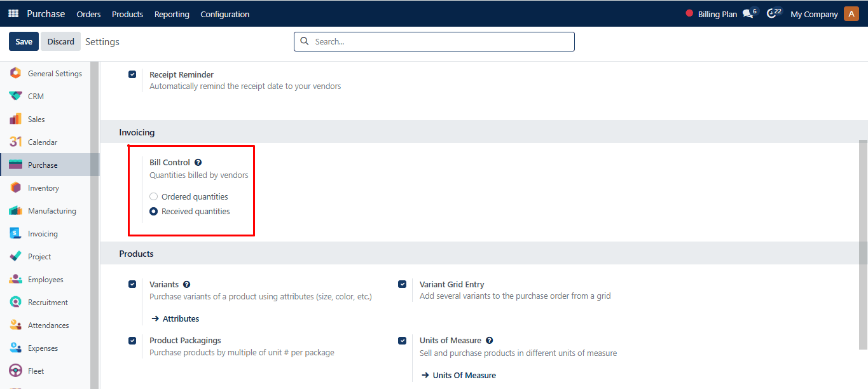
Task: Click the red Billing Plan status dot
Action: (x=689, y=13)
